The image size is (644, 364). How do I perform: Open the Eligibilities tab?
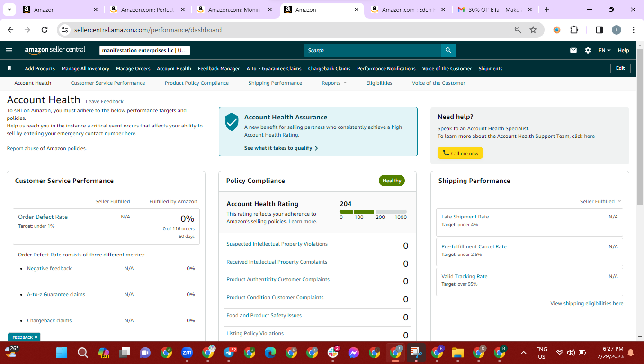[x=379, y=83]
